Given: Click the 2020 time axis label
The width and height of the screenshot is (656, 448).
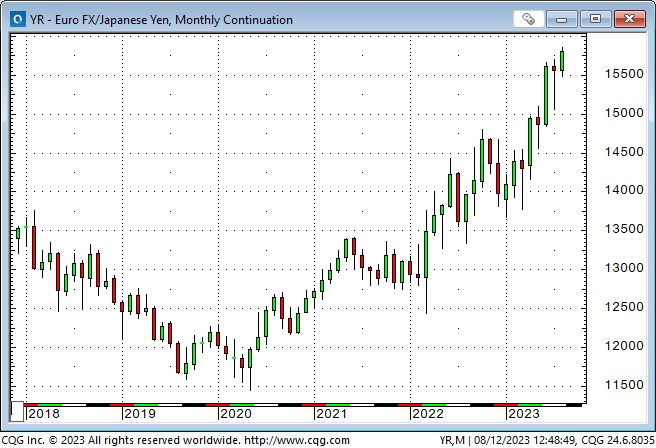Looking at the screenshot, I should click(x=236, y=414).
